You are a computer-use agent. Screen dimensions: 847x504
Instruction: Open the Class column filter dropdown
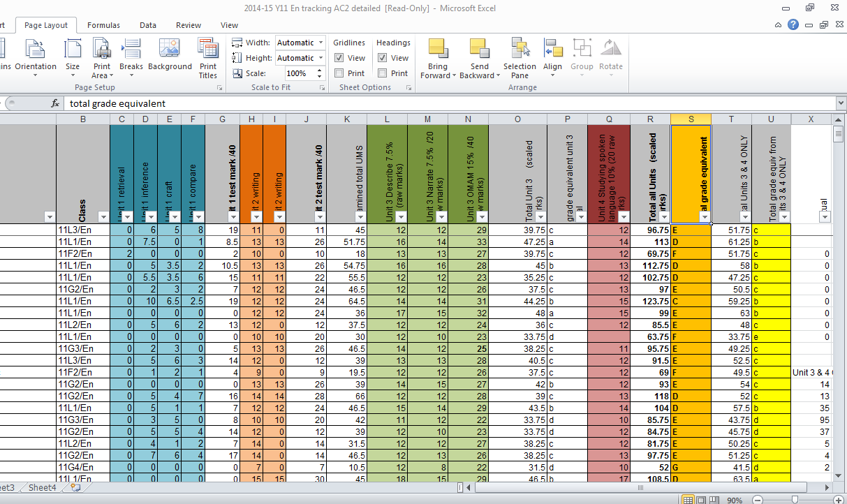[103, 216]
